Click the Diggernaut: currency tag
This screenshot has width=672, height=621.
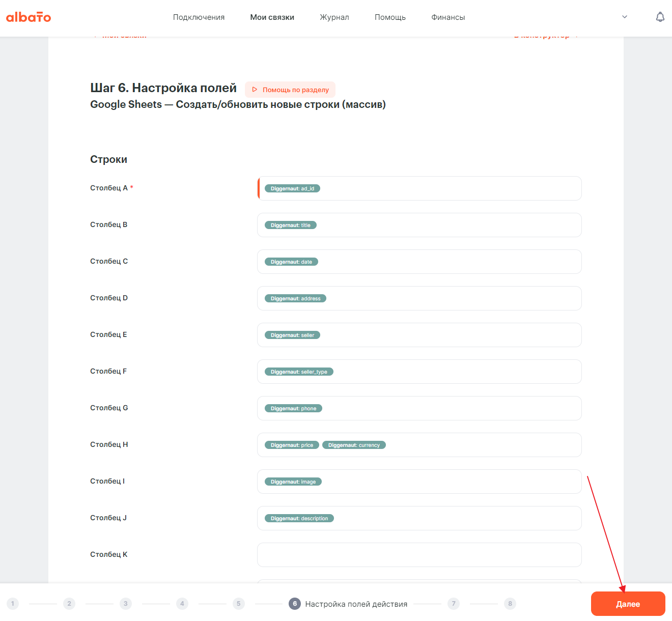[x=354, y=445]
